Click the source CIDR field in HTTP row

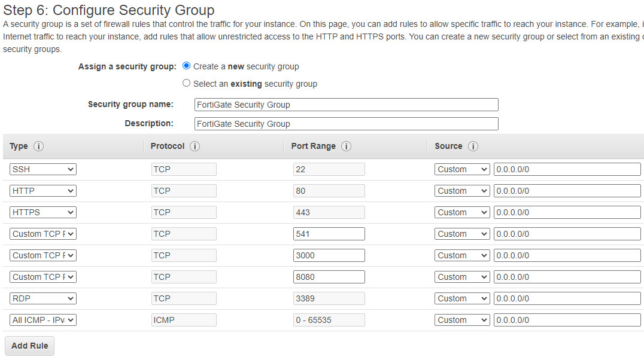(567, 191)
